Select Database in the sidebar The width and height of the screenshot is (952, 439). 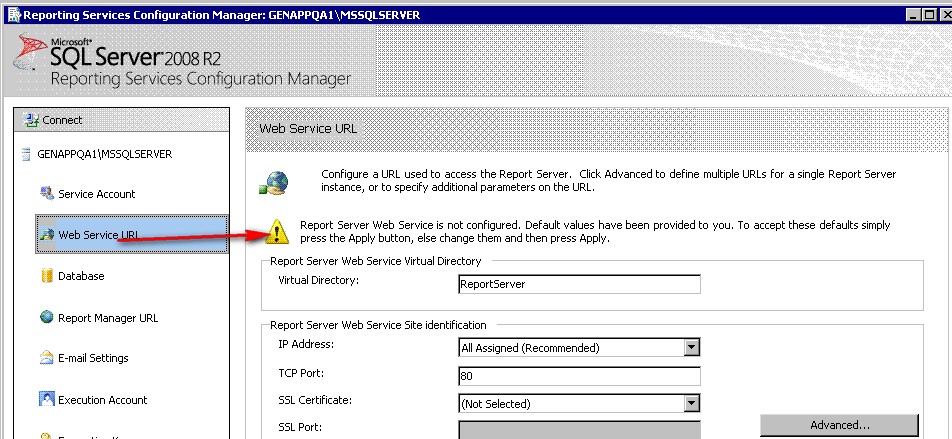(x=81, y=276)
